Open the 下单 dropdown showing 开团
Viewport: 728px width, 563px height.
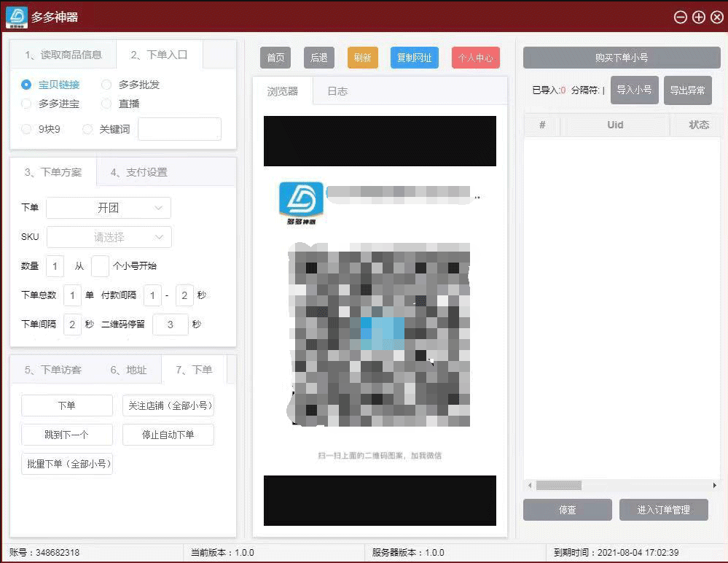(x=109, y=208)
